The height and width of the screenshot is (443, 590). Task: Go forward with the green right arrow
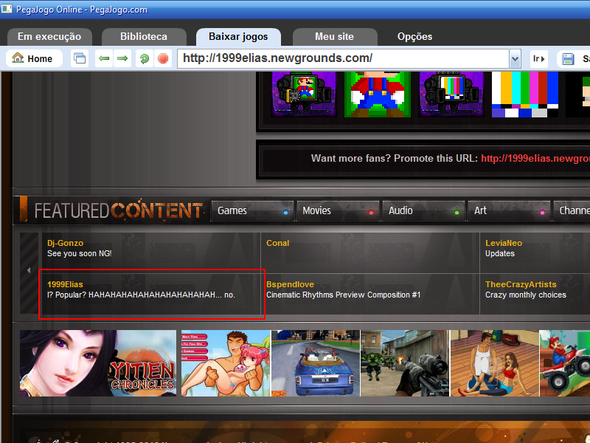coord(122,59)
